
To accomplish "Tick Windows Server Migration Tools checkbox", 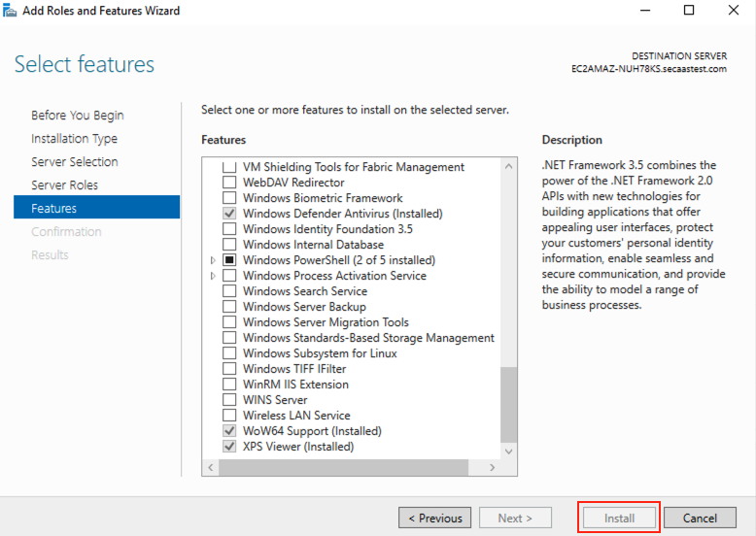I will (x=229, y=322).
